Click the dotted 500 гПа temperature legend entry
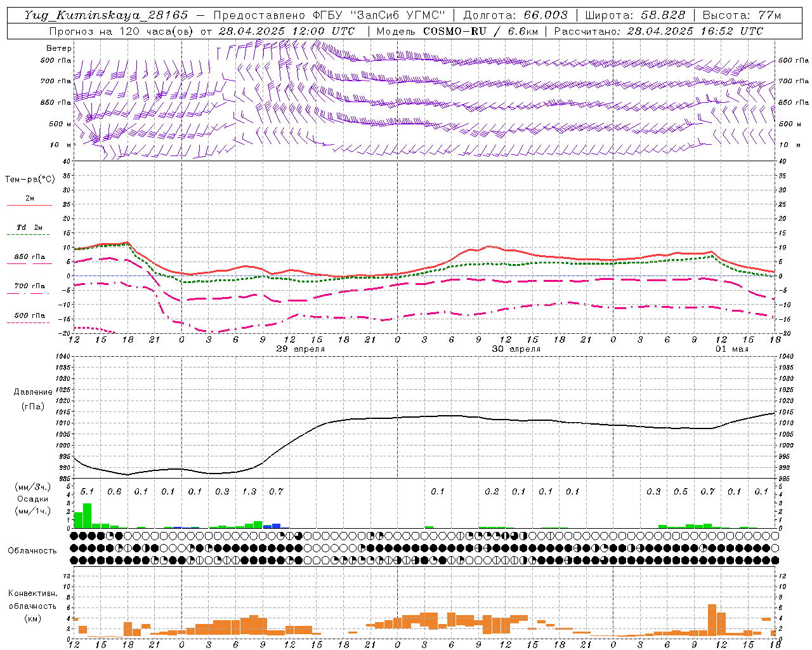812x650 pixels. tap(29, 315)
